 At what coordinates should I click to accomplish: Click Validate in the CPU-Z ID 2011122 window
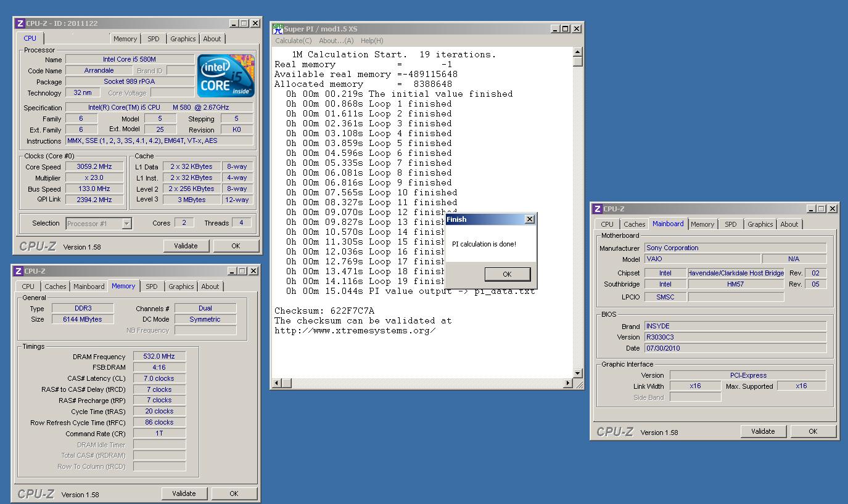coord(186,246)
